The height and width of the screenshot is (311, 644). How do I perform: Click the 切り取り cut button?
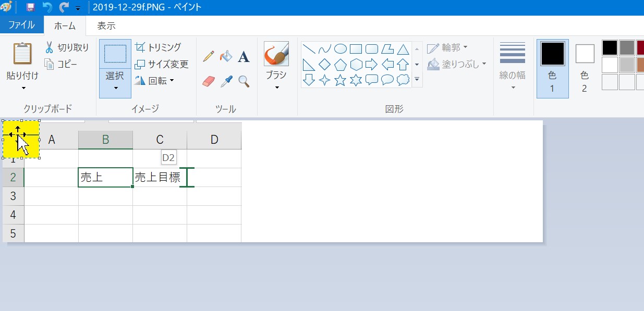coord(67,47)
